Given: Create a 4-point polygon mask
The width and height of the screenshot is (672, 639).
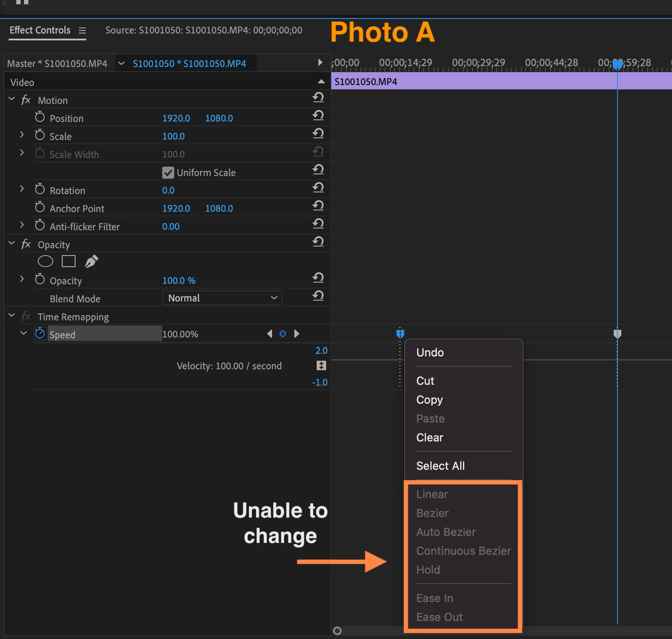Looking at the screenshot, I should 69,261.
